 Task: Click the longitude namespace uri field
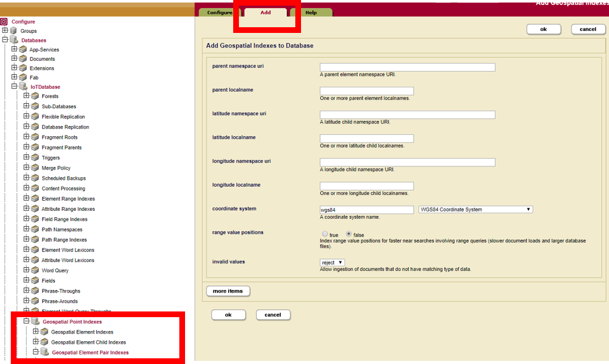click(x=407, y=162)
